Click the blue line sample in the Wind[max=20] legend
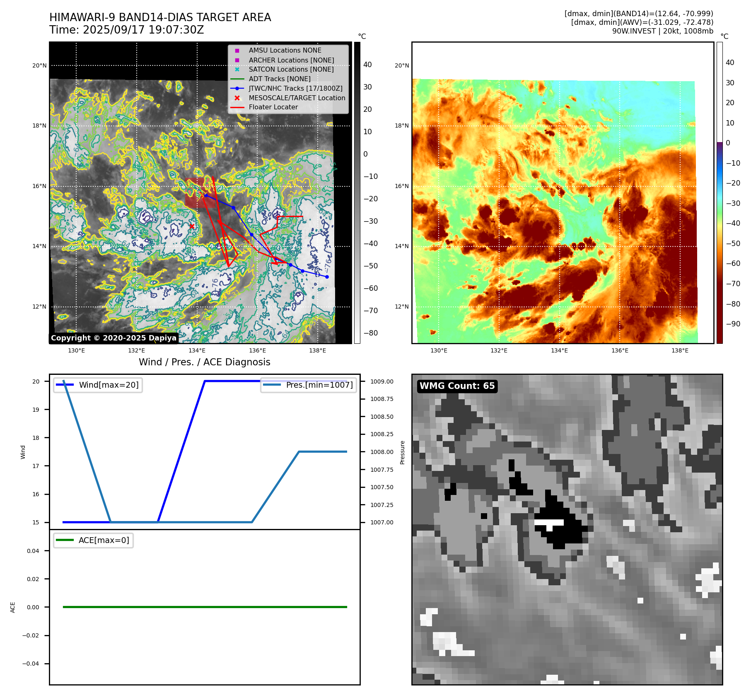 point(65,385)
